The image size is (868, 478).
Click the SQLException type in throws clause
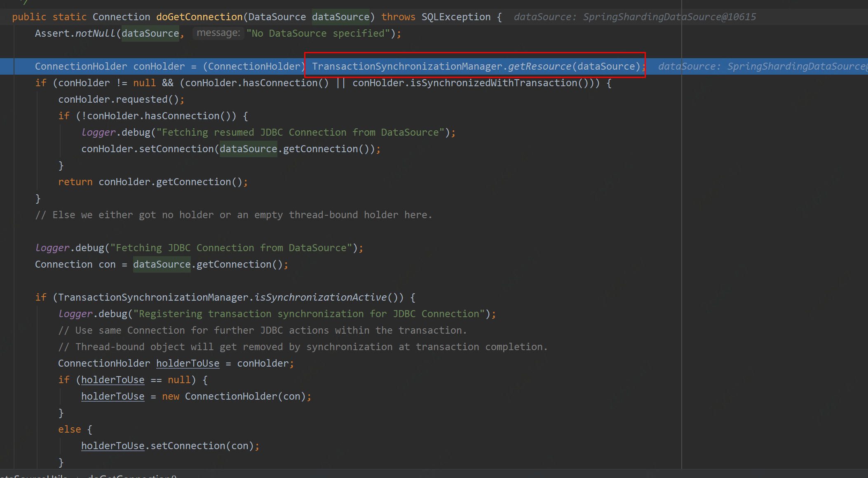pos(455,17)
